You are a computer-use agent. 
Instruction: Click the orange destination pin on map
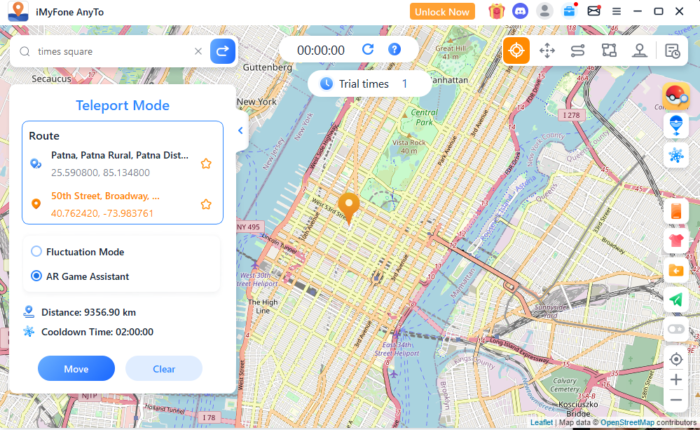(x=349, y=208)
